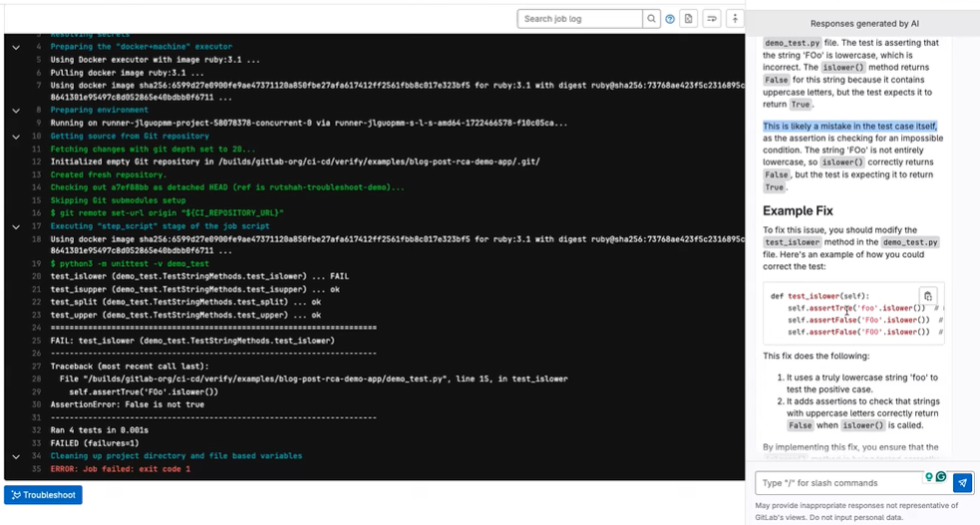
Task: Click 'Initialized empty Git repository' log line
Action: coord(295,161)
